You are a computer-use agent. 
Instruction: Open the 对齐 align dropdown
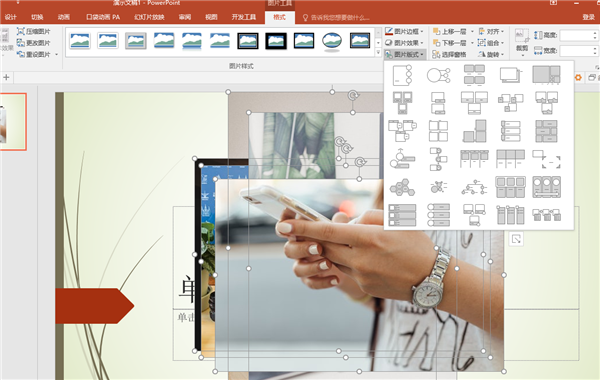tap(491, 31)
